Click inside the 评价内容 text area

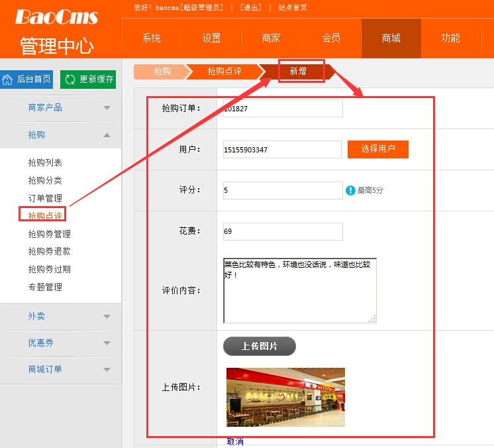click(299, 290)
